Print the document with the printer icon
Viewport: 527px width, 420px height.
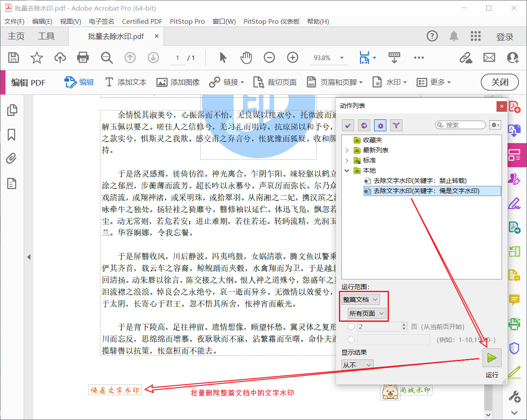[x=83, y=58]
